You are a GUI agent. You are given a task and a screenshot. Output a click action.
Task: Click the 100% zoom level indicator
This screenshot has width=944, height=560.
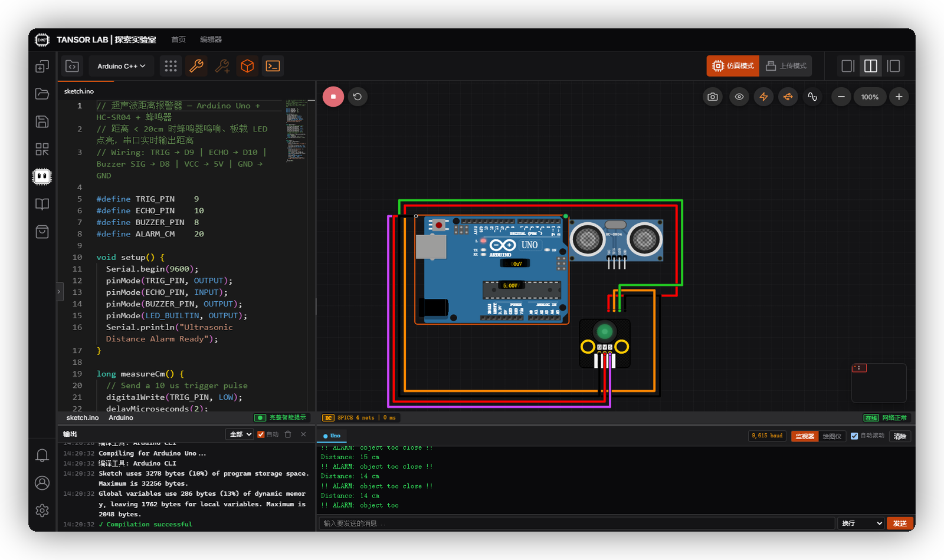coord(870,97)
